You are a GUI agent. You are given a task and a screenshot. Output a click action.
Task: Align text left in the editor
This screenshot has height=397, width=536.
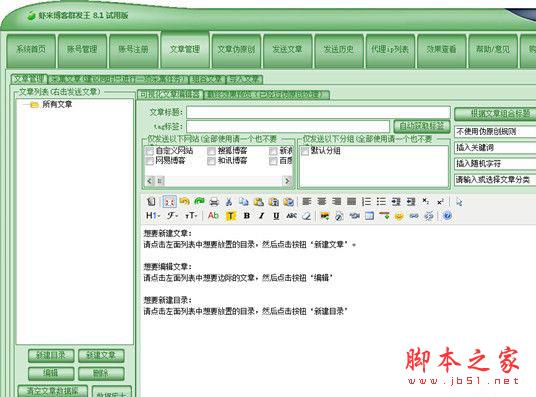307,201
